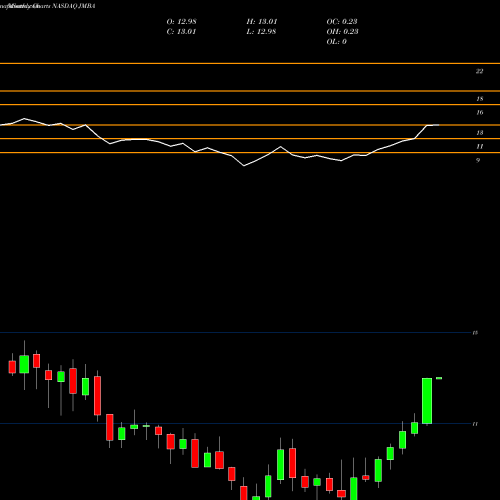Click the '22' price axis label

coord(479,71)
